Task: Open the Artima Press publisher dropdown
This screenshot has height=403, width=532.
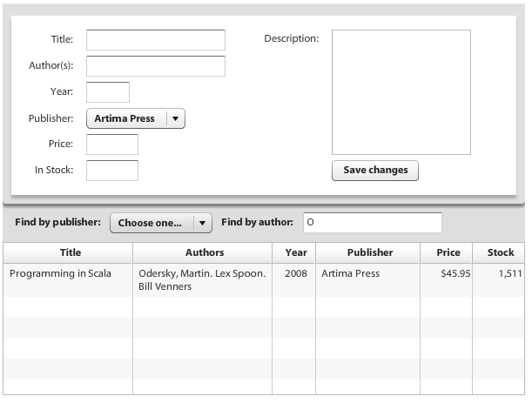Action: tap(136, 118)
